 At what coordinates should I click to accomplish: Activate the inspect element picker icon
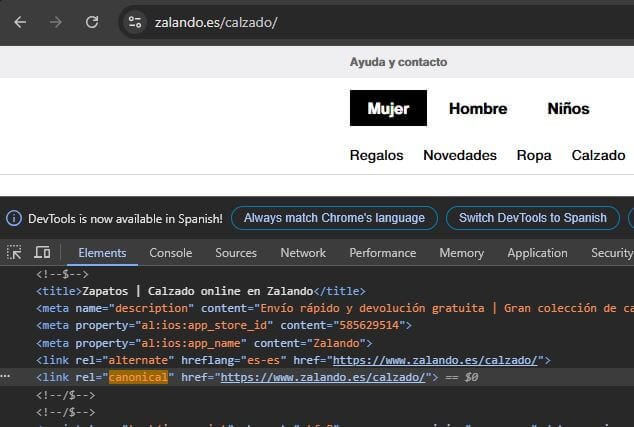point(14,253)
